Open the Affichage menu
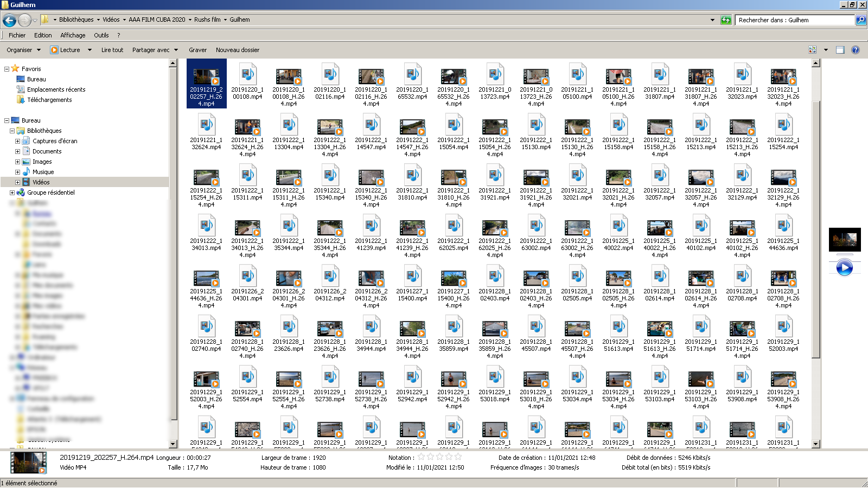868x488 pixels. pyautogui.click(x=73, y=35)
